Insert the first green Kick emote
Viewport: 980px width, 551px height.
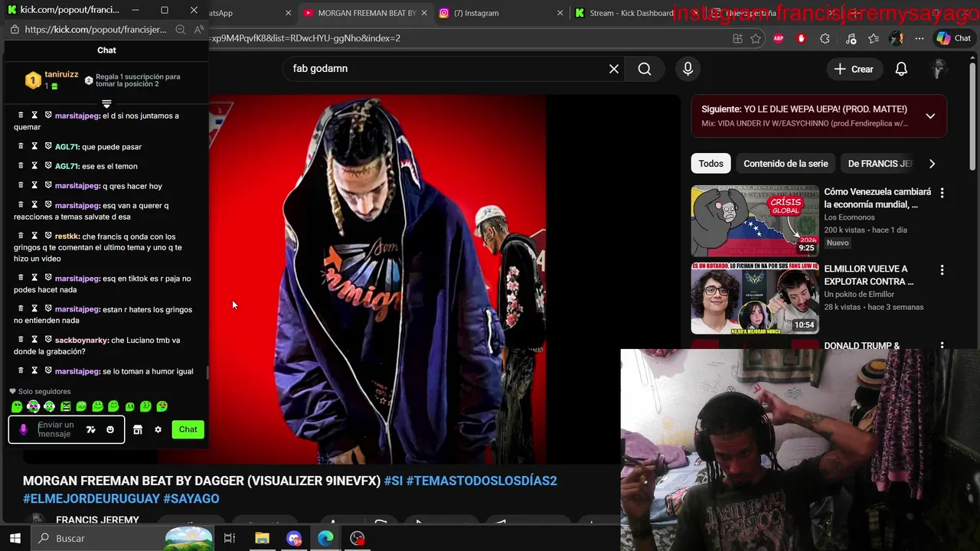coord(17,406)
